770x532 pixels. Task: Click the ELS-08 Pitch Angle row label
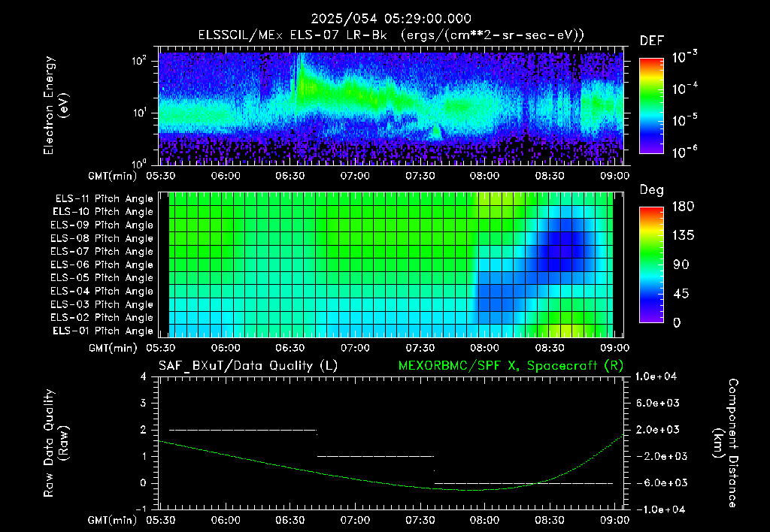(102, 238)
